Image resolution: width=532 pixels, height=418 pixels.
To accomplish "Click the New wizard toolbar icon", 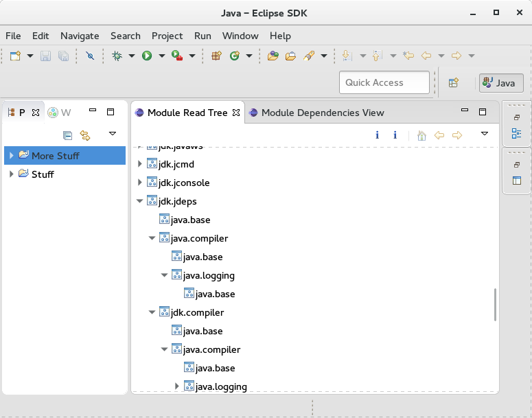I will coord(15,56).
